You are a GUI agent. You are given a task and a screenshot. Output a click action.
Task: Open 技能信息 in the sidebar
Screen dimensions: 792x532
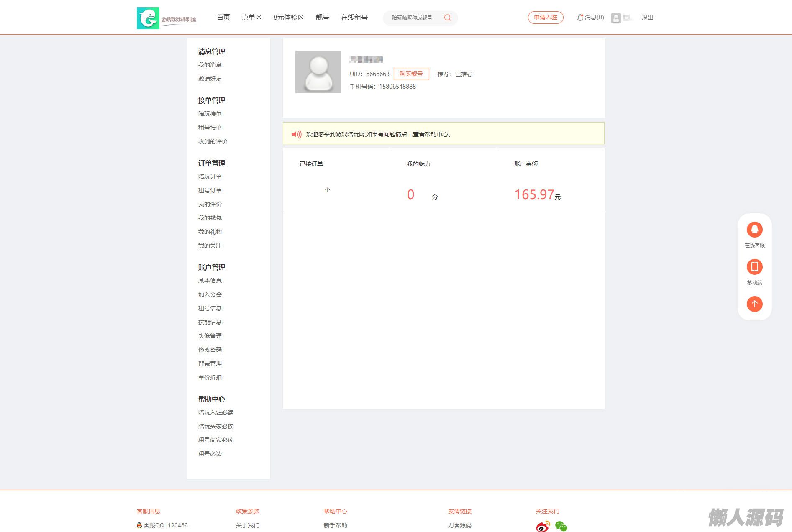210,322
